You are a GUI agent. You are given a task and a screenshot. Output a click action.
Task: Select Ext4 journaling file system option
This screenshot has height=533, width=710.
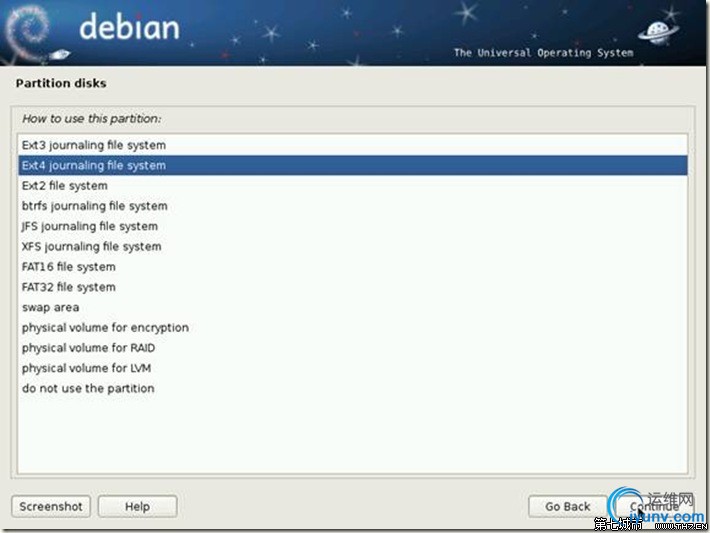353,165
